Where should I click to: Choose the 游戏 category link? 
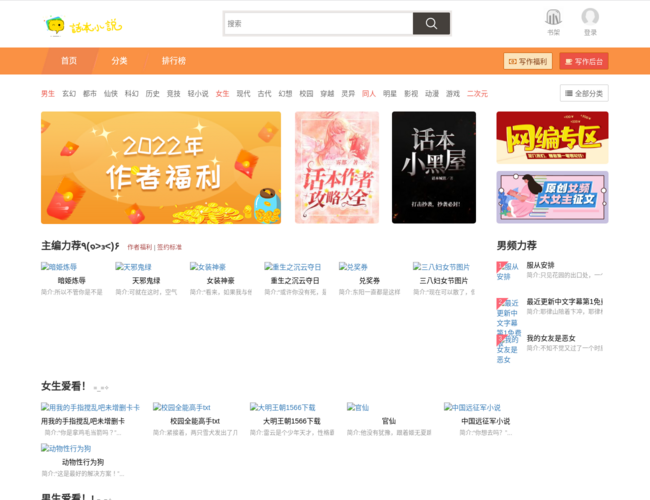coord(453,94)
